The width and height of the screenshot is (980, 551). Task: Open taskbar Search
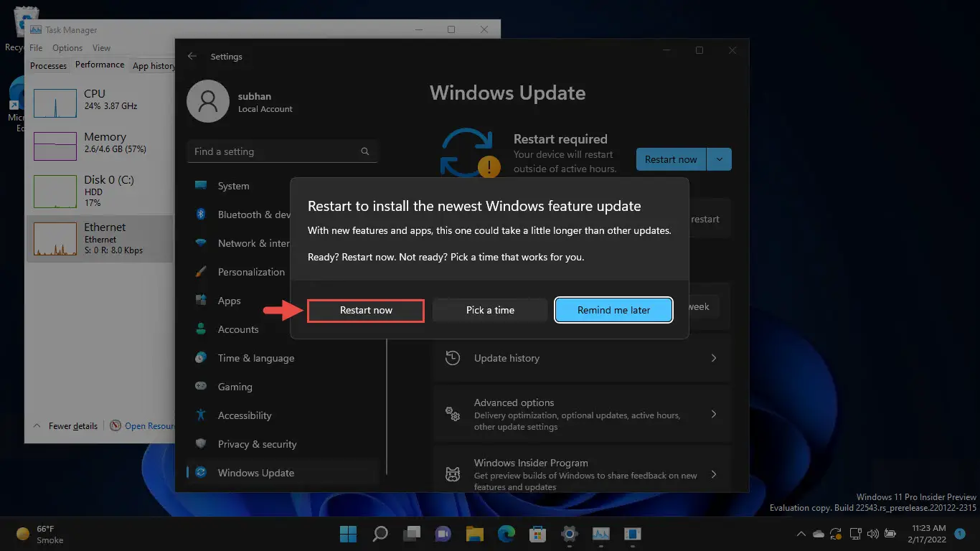380,534
